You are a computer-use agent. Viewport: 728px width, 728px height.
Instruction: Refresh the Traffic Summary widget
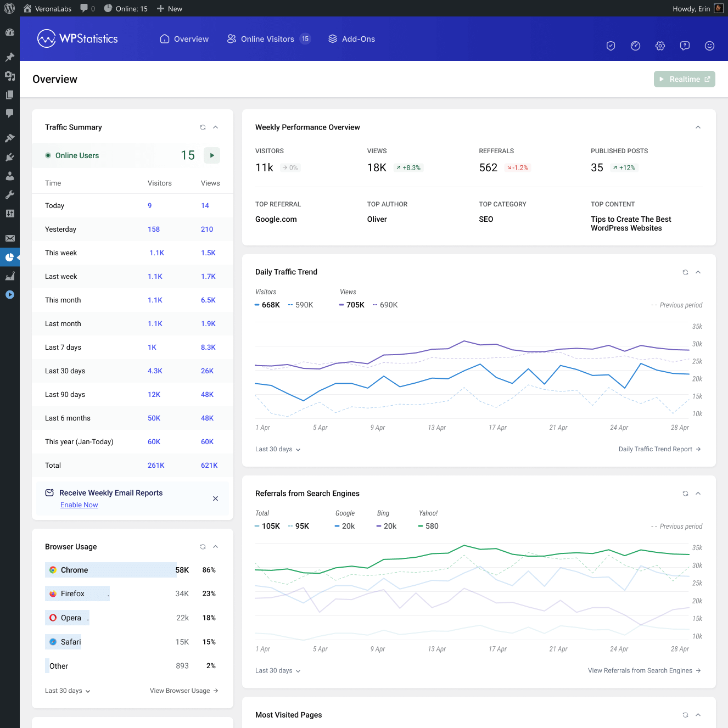tap(203, 127)
